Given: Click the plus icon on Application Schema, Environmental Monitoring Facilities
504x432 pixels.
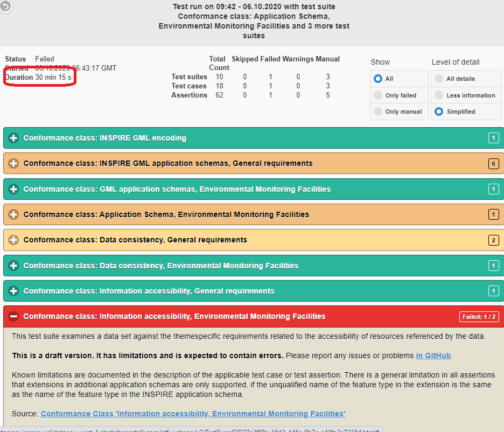Looking at the screenshot, I should click(13, 214).
